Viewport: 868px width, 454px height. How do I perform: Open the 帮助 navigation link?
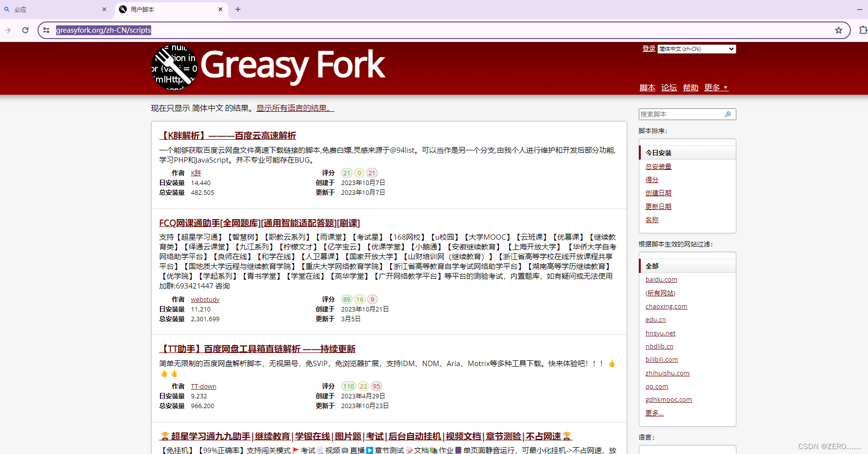pyautogui.click(x=690, y=87)
